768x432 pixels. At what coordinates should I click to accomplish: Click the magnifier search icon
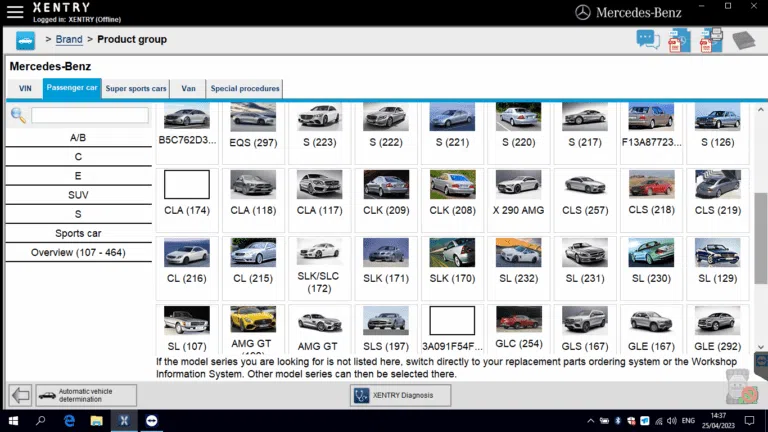click(x=18, y=116)
